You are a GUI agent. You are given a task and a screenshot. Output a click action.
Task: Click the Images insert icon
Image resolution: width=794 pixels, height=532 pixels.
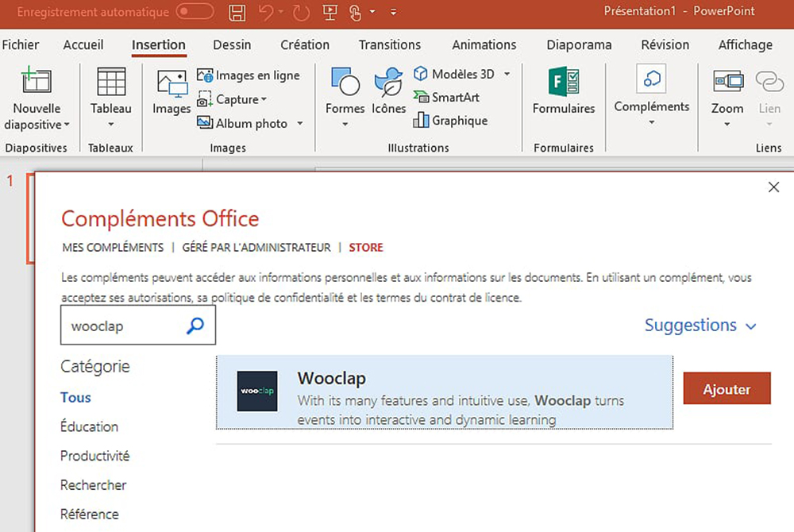pyautogui.click(x=172, y=84)
